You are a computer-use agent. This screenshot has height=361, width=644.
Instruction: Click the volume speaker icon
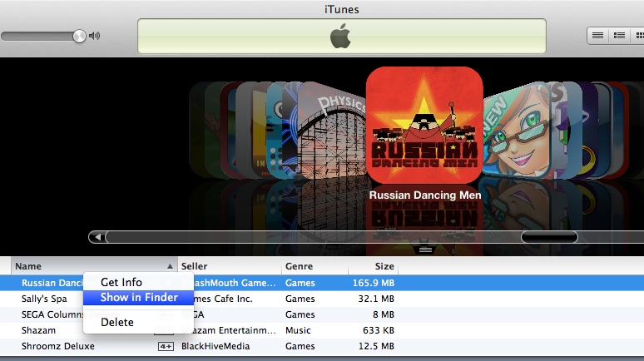pyautogui.click(x=95, y=36)
